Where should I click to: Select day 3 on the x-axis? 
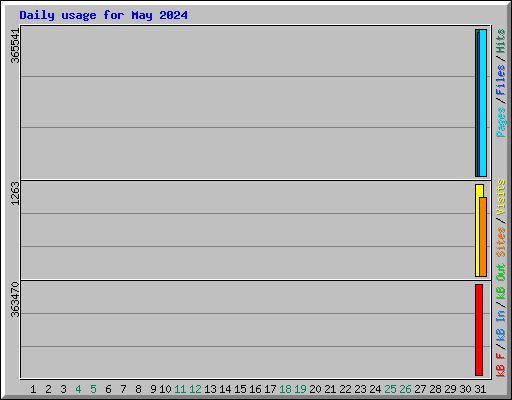pos(63,389)
